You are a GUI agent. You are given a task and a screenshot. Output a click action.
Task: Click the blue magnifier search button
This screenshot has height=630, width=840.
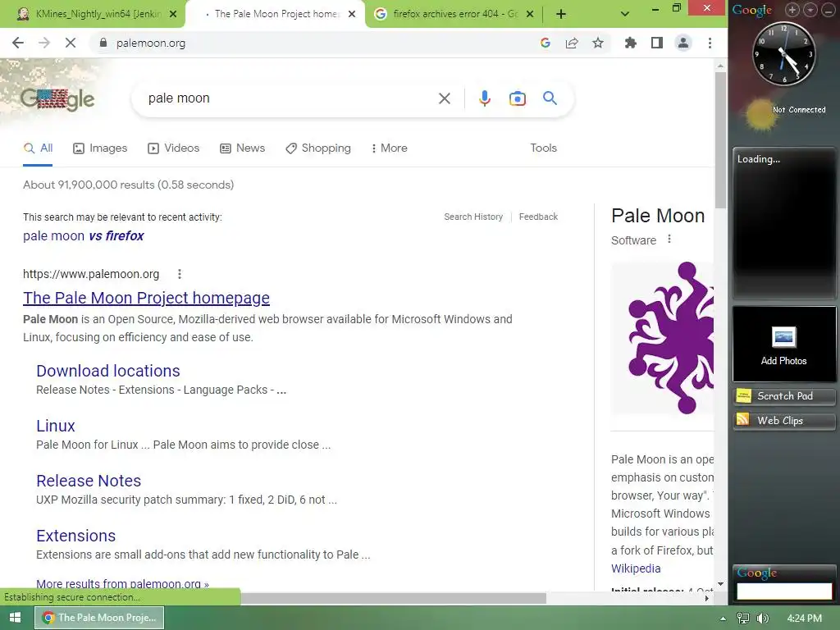pyautogui.click(x=550, y=98)
